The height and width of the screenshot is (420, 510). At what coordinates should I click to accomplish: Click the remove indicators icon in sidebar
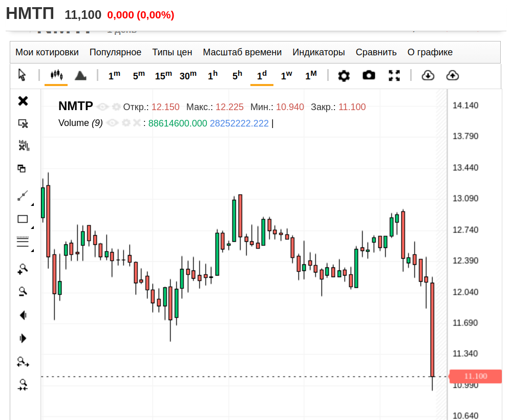point(24,145)
